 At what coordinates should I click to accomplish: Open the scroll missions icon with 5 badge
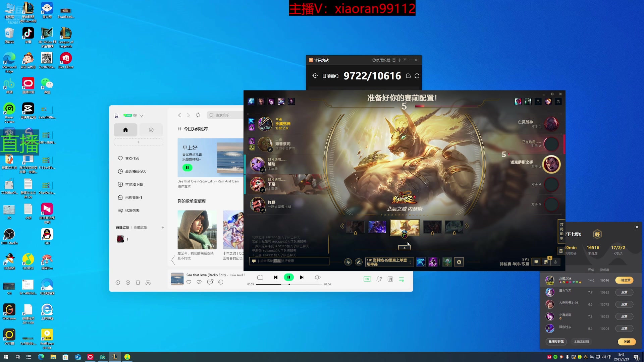click(x=546, y=262)
